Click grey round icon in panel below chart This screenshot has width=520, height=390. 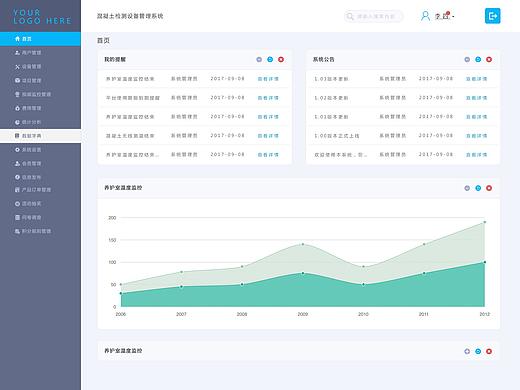467,351
